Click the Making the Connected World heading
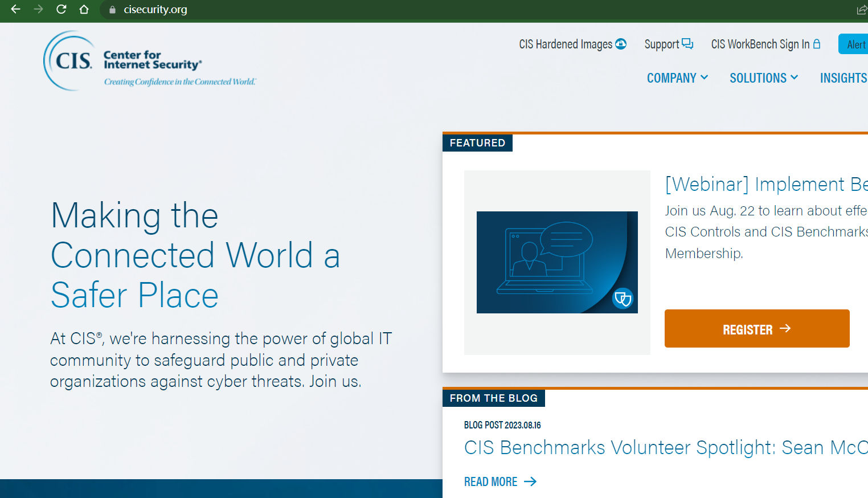 click(195, 255)
